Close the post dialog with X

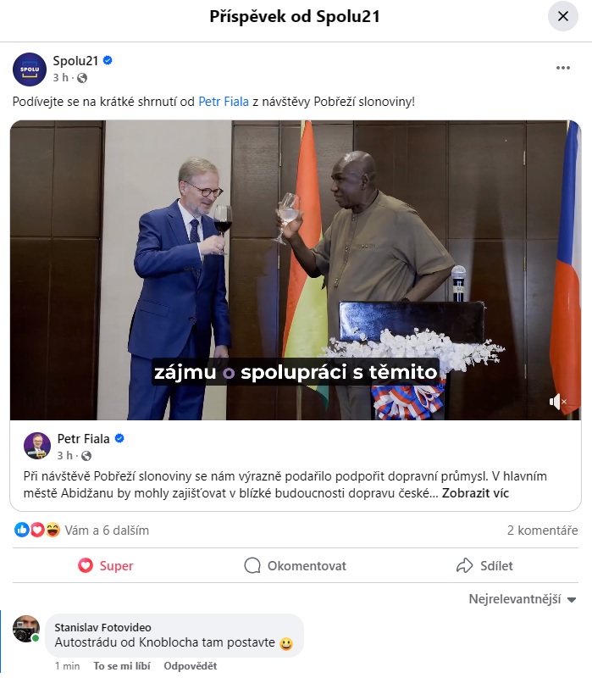(563, 16)
